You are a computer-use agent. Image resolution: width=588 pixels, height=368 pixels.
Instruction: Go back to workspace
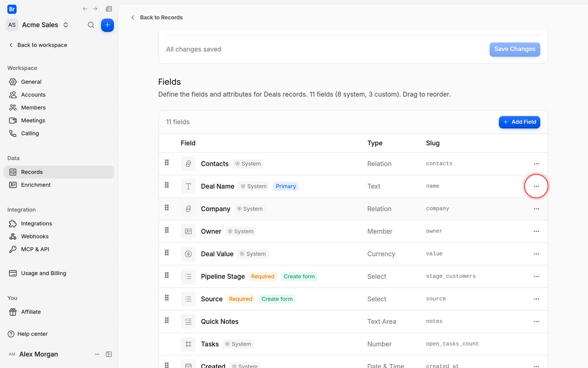(38, 45)
